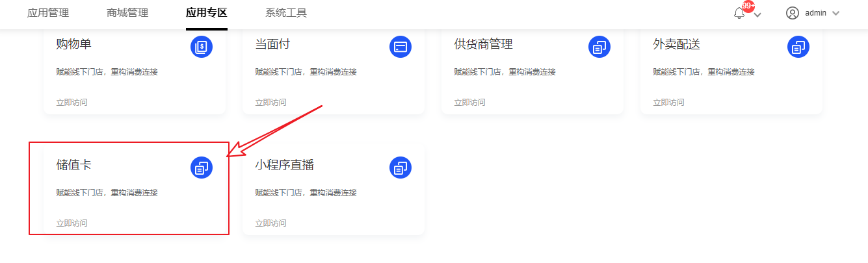Select the 应用专区 tab
This screenshot has width=868, height=263.
[x=207, y=13]
